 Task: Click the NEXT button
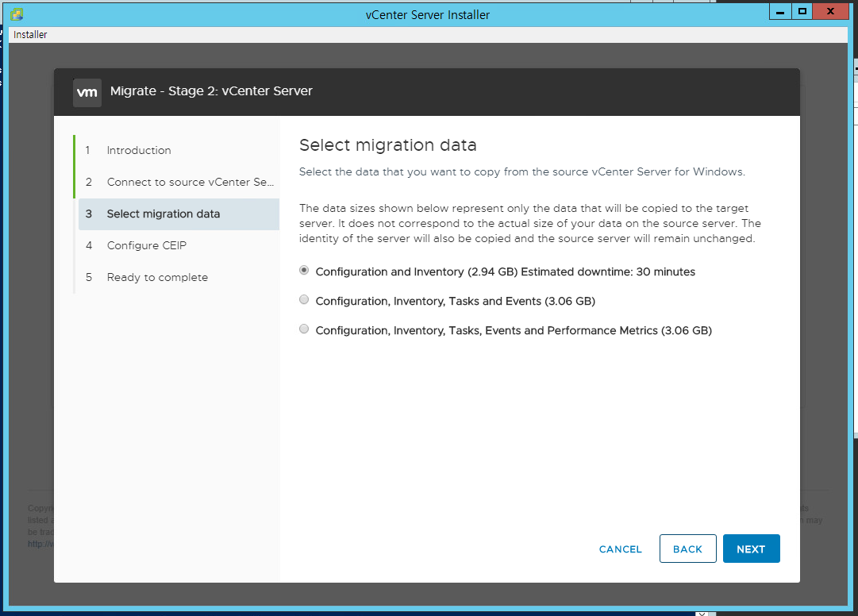[x=752, y=549]
